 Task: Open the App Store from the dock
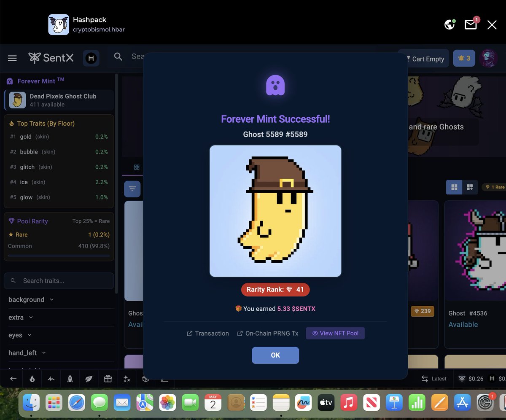point(463,403)
